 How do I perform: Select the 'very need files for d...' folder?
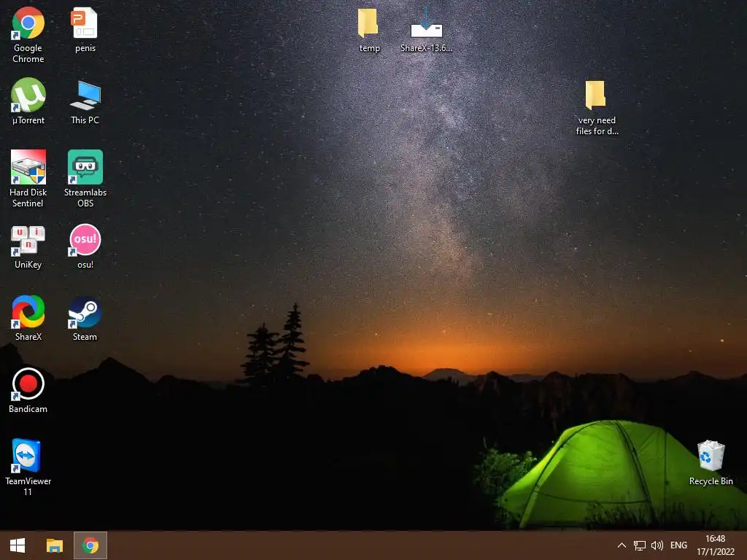click(x=597, y=108)
